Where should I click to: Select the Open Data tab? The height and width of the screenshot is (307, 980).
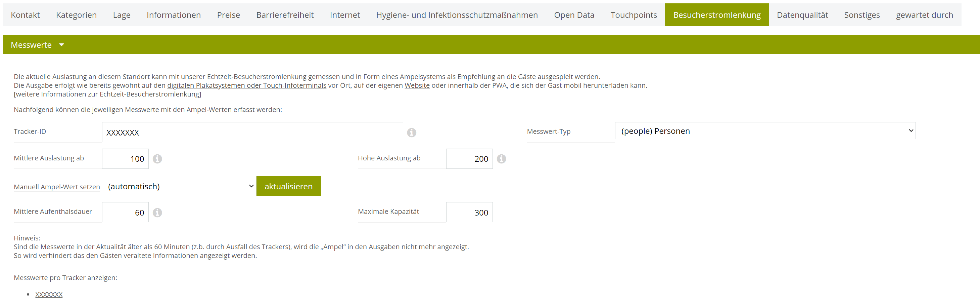click(x=574, y=15)
